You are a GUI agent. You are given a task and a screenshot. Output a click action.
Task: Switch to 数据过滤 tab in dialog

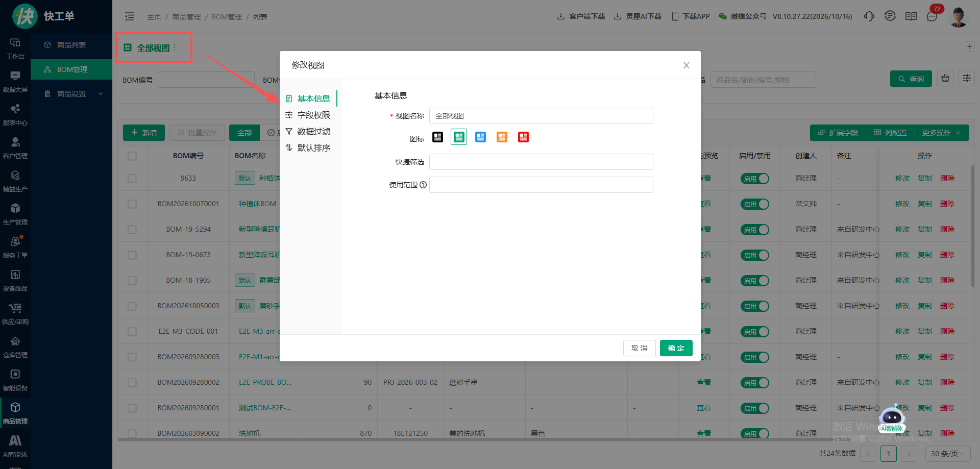308,131
